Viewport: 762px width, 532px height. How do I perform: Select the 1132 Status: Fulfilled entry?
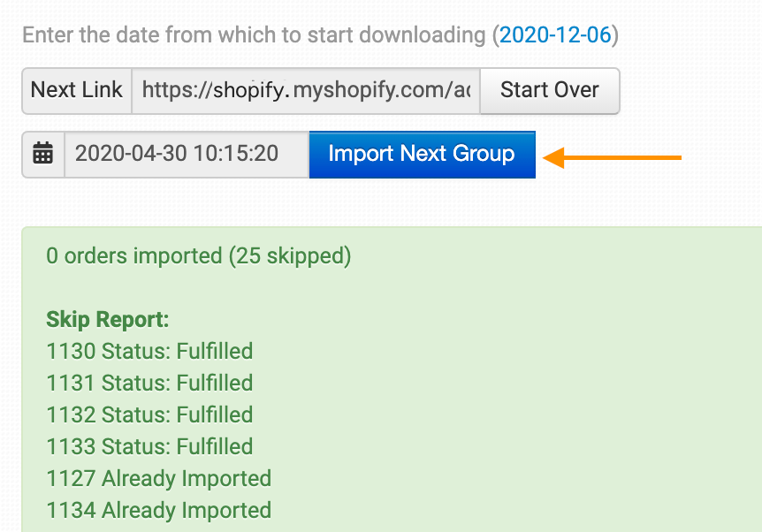[149, 415]
